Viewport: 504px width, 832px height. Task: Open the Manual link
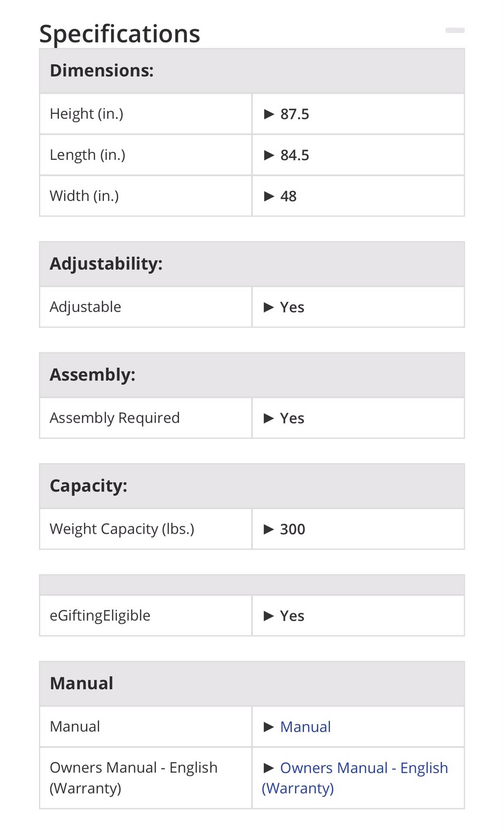305,727
